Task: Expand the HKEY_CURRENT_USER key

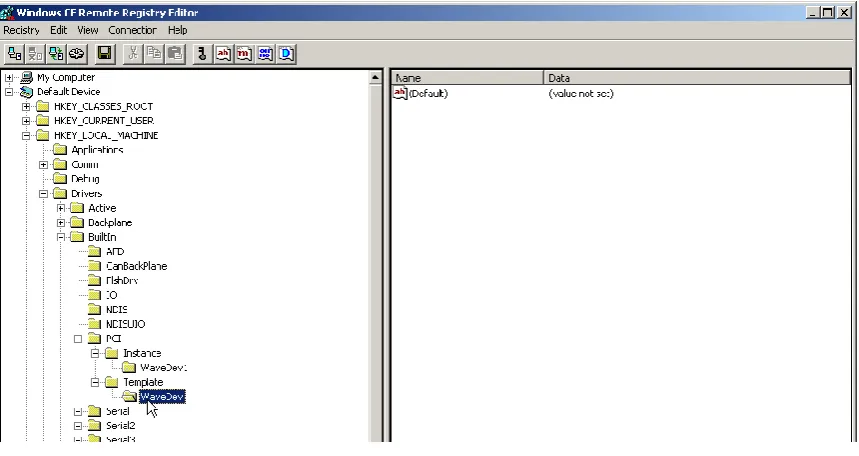Action: click(26, 121)
